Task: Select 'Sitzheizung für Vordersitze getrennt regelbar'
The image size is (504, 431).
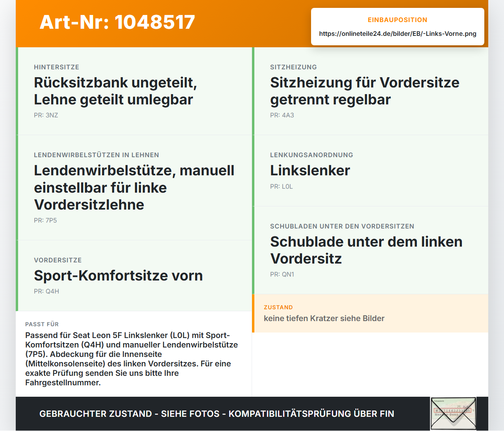Action: point(365,91)
